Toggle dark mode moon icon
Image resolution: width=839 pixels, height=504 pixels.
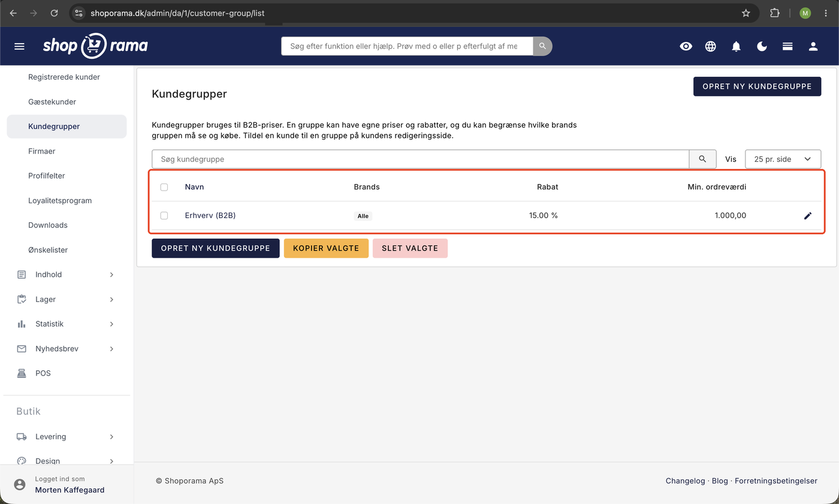click(762, 46)
